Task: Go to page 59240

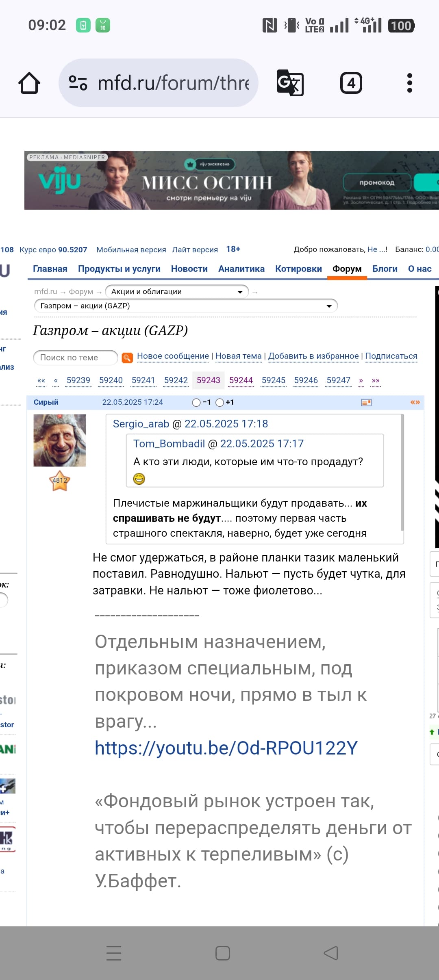Action: pos(111,380)
